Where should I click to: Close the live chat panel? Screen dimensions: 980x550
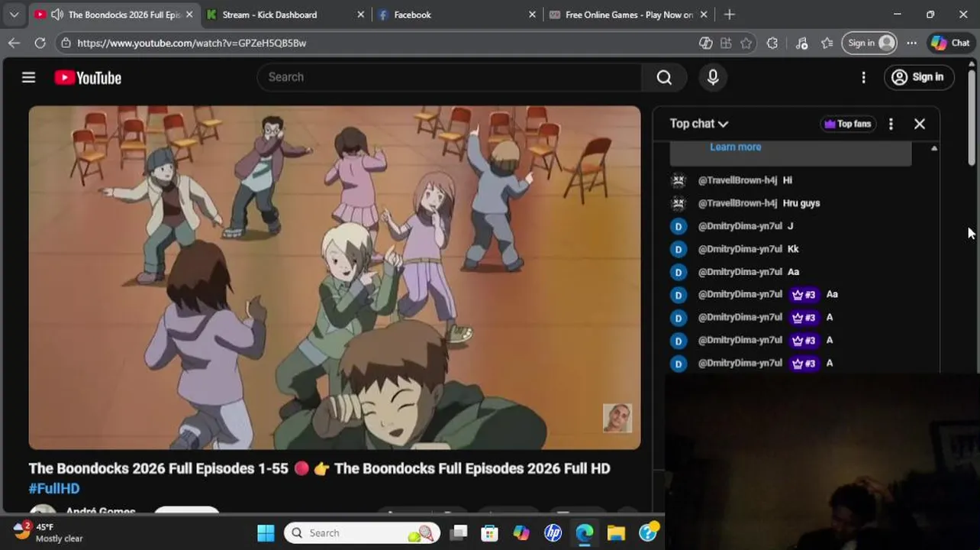click(x=919, y=124)
